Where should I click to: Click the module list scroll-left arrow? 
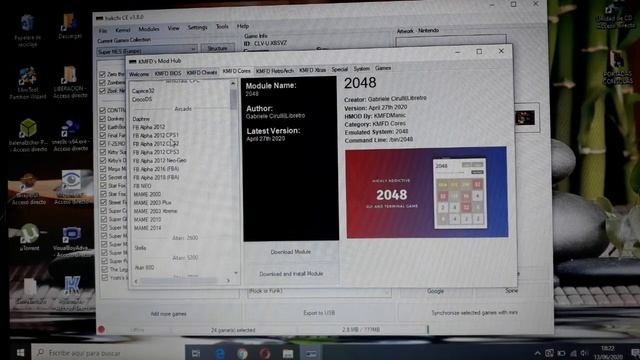[136, 281]
